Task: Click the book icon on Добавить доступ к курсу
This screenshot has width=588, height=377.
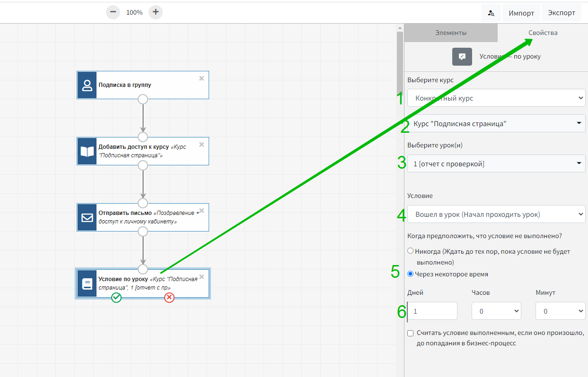Action: 87,151
